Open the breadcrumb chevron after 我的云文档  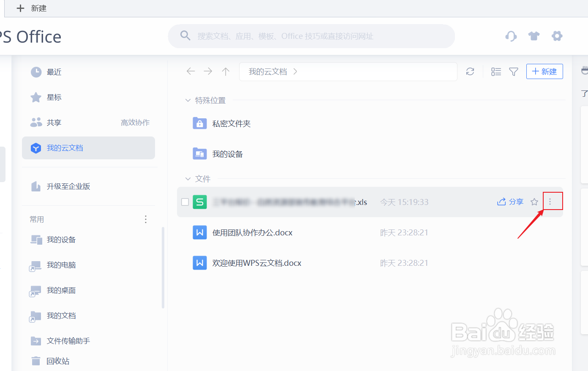click(x=295, y=71)
